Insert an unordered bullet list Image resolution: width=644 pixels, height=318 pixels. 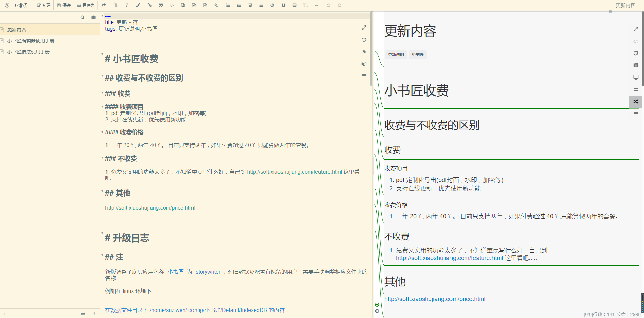(x=239, y=5)
